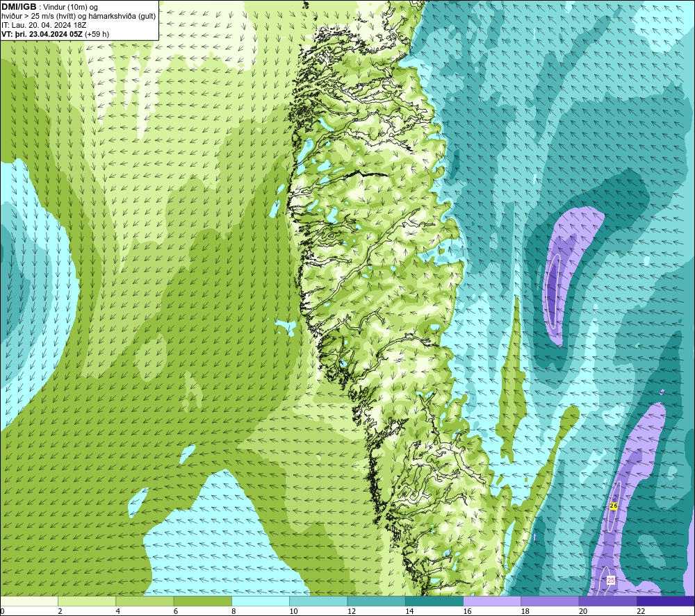
Task: Click the legend scale value 10
Action: [x=293, y=612]
